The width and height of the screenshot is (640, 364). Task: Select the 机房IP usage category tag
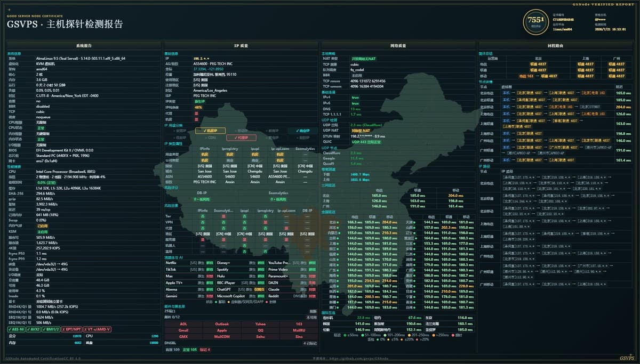(x=210, y=131)
